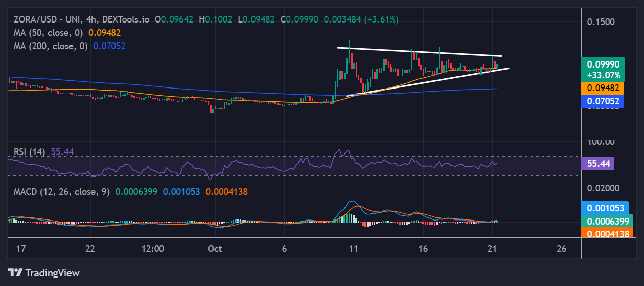Image resolution: width=644 pixels, height=286 pixels.
Task: Click the 12:00 label on time axis
Action: 153,249
